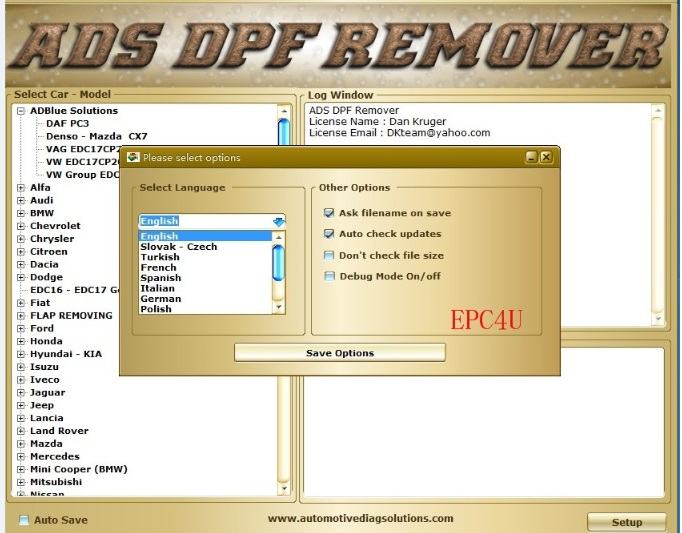Choose Polish language option
The image size is (682, 533).
[x=205, y=309]
